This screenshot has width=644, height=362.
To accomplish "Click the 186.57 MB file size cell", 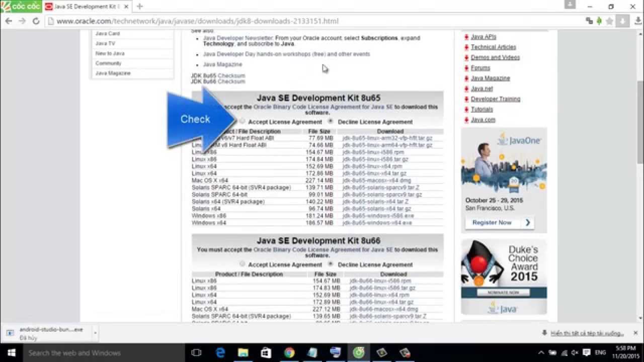I will [319, 223].
